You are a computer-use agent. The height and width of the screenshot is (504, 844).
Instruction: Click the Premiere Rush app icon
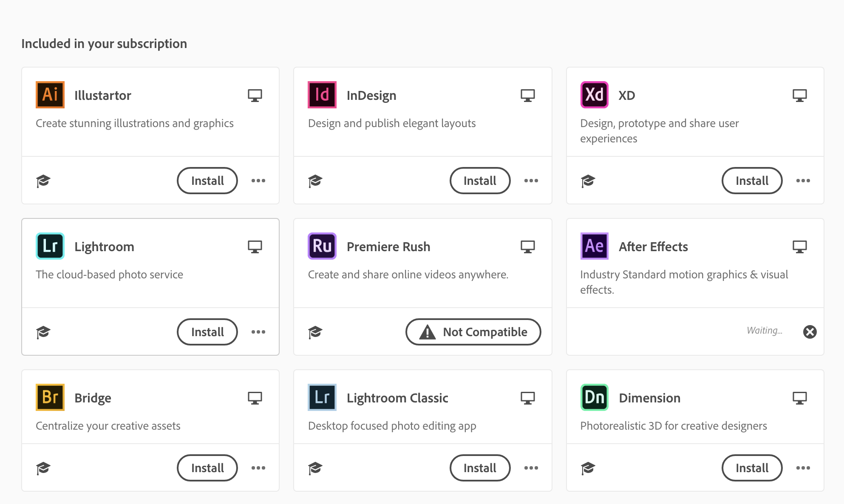tap(322, 246)
